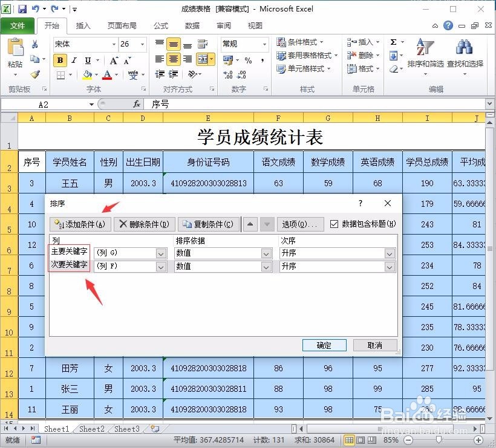Increase font size with large A icon

(114, 60)
